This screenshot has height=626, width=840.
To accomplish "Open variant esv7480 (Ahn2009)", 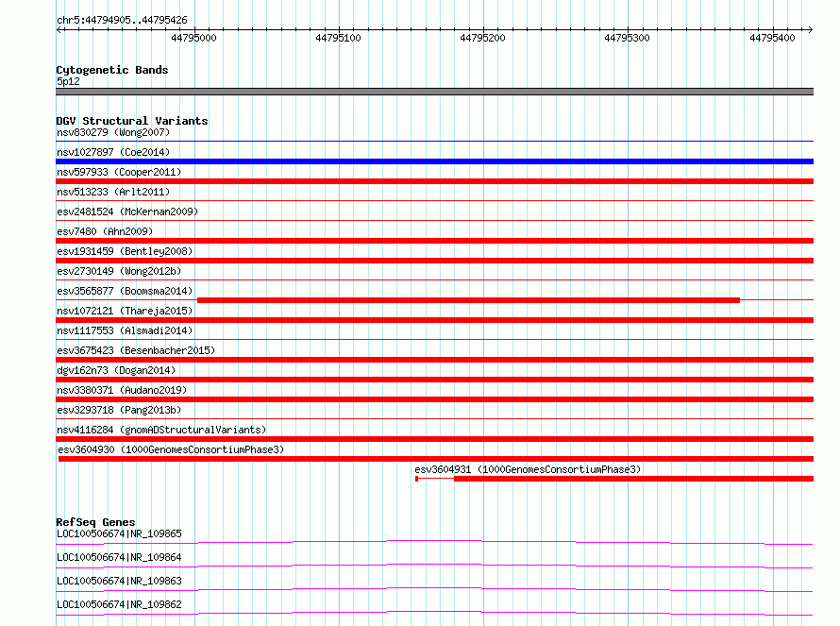I will (105, 231).
